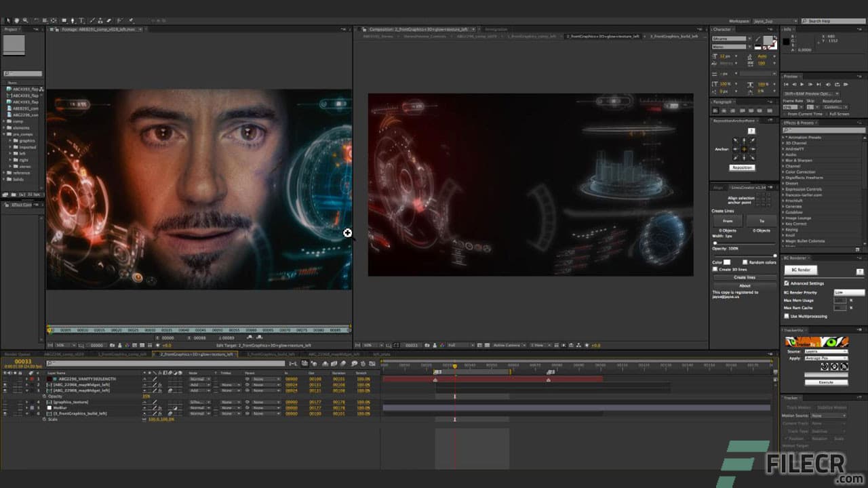Click the BG Render button
Image resolution: width=868 pixels, height=488 pixels.
[x=801, y=270]
